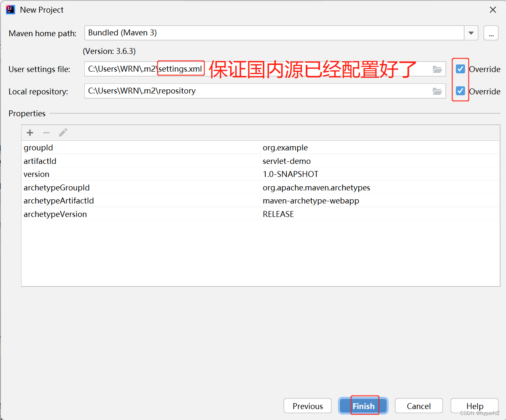Image resolution: width=506 pixels, height=420 pixels.
Task: Click the servlet-demo value cell
Action: tap(380, 161)
